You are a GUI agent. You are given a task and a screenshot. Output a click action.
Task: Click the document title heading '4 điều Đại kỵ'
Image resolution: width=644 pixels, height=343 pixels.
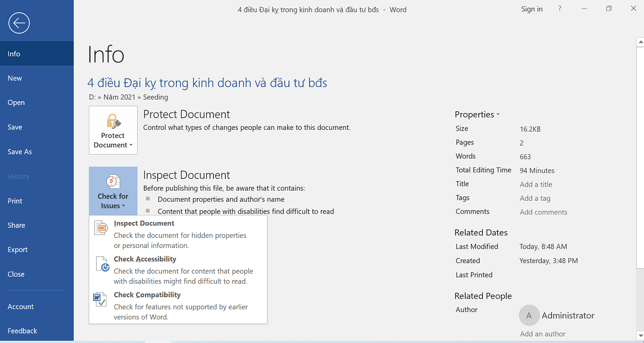[x=207, y=83]
